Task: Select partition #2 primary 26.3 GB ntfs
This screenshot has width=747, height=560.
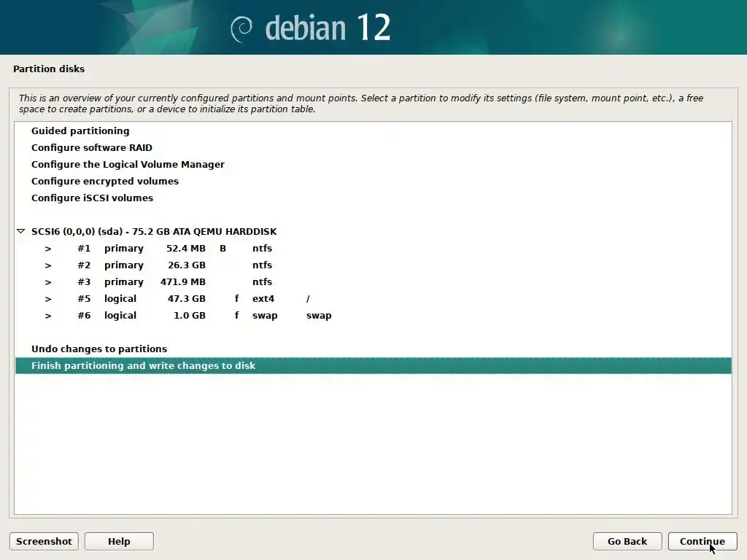Action: pyautogui.click(x=373, y=265)
